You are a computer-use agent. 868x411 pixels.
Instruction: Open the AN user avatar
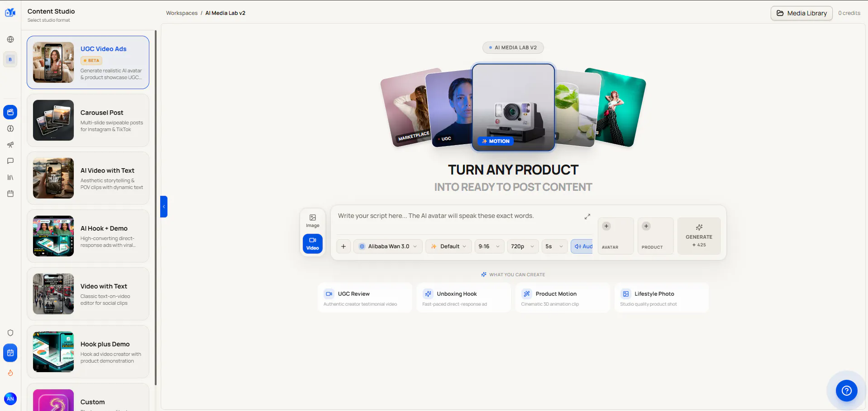pos(10,399)
